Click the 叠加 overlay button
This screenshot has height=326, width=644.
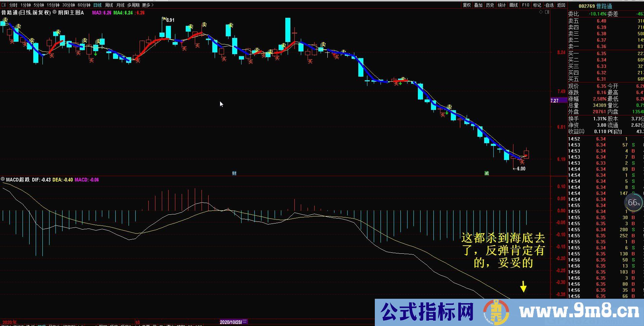pos(478,5)
